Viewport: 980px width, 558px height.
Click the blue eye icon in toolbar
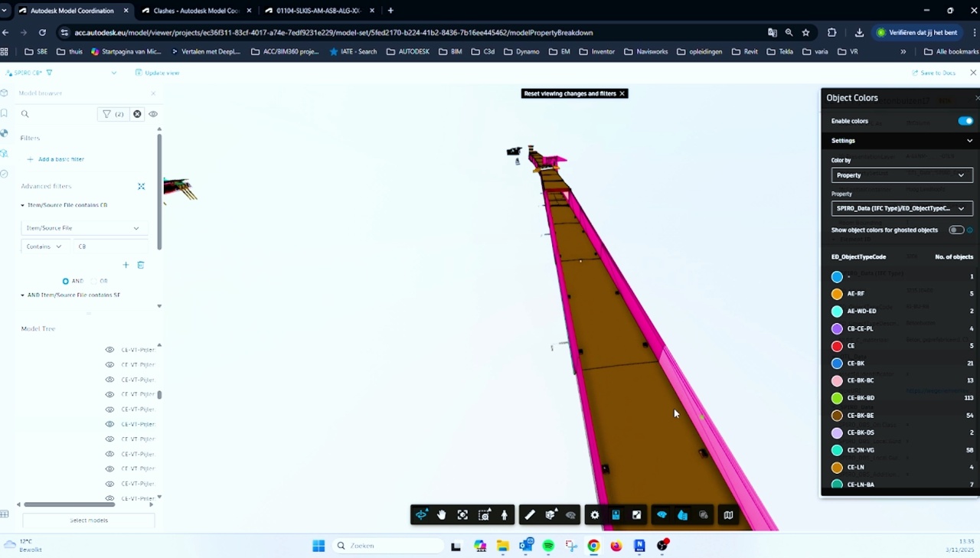[661, 515]
